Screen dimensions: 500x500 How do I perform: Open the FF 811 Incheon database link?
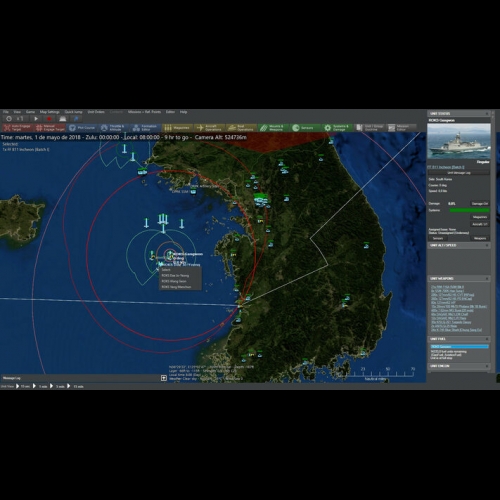pyautogui.click(x=446, y=167)
